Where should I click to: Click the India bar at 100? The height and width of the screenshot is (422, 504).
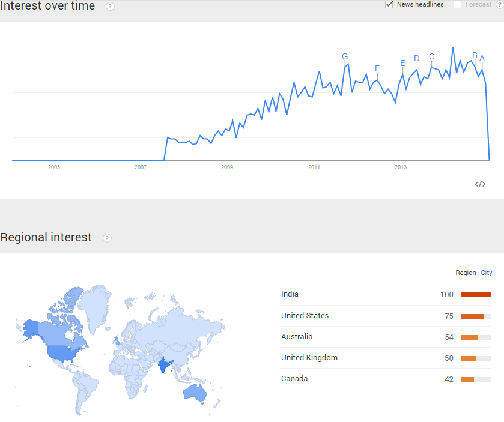pyautogui.click(x=476, y=295)
